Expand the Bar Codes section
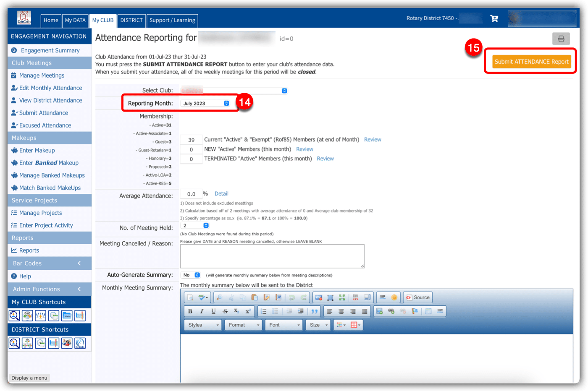 coord(50,263)
